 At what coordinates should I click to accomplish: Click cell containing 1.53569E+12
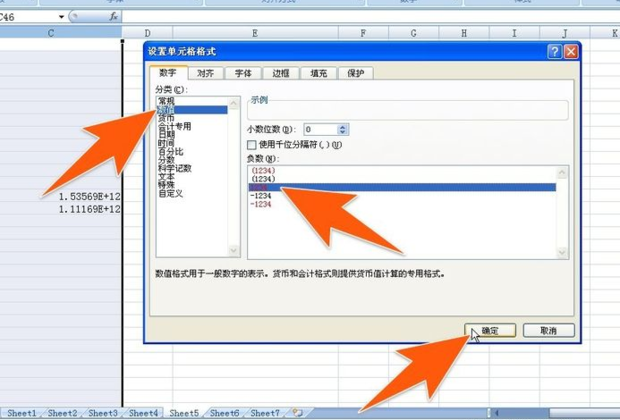tap(61, 197)
